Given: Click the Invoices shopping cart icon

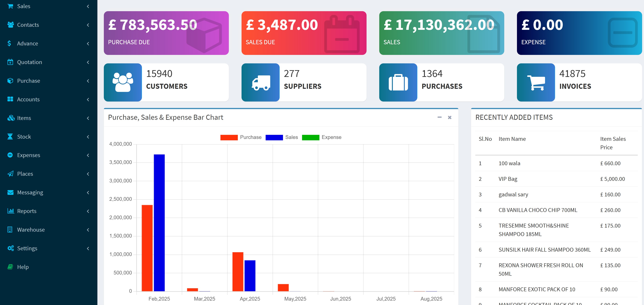Looking at the screenshot, I should click(536, 82).
